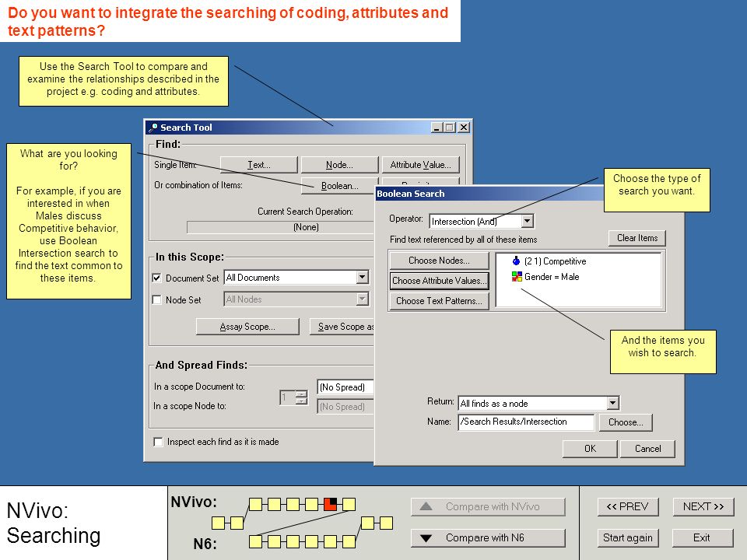The width and height of the screenshot is (747, 560).
Task: Minimize the Search Tool window
Action: [x=437, y=127]
